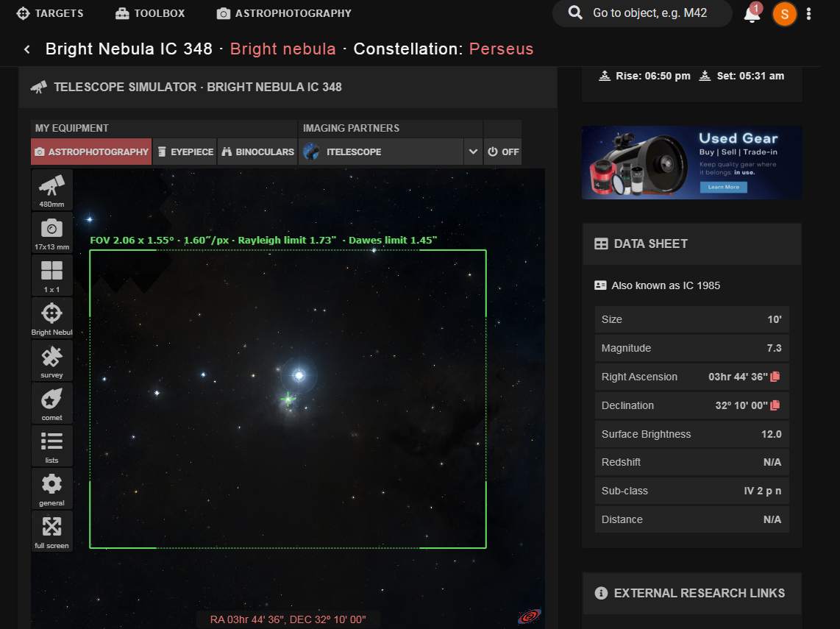This screenshot has width=840, height=629.
Task: Click the 'Also known as IC 1985' text
Action: (x=666, y=285)
